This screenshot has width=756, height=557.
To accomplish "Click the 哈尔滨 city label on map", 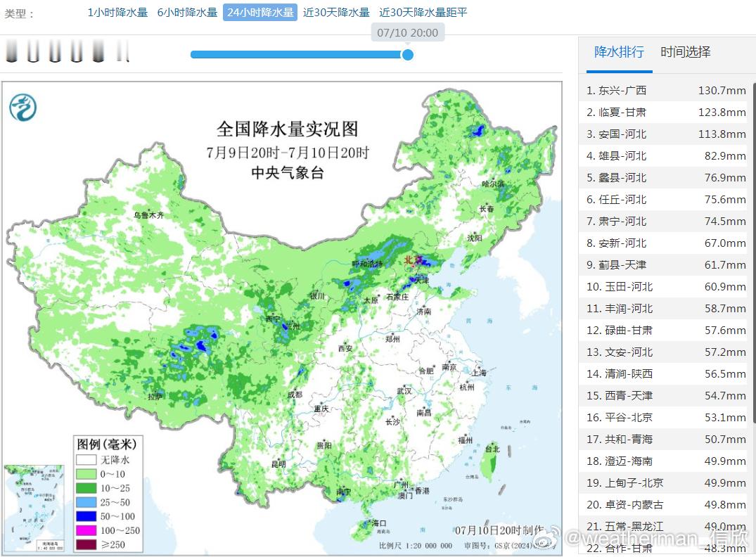I will [x=492, y=184].
